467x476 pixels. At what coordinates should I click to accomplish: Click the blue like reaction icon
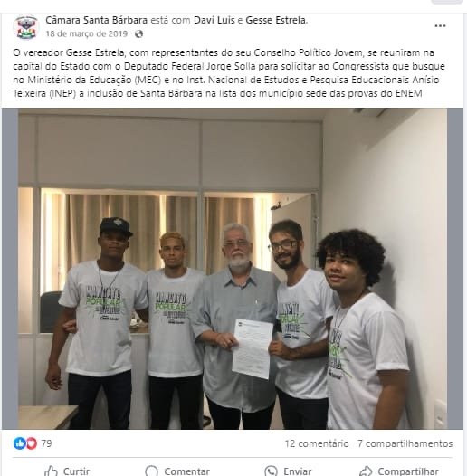(x=19, y=443)
